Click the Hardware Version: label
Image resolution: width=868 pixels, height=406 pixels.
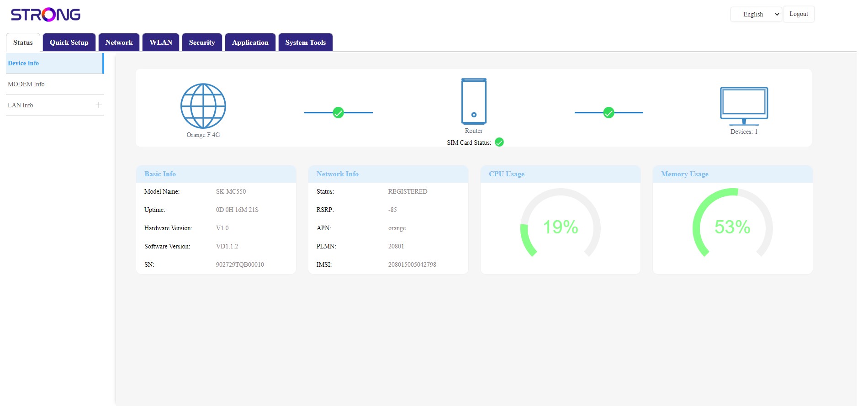168,228
